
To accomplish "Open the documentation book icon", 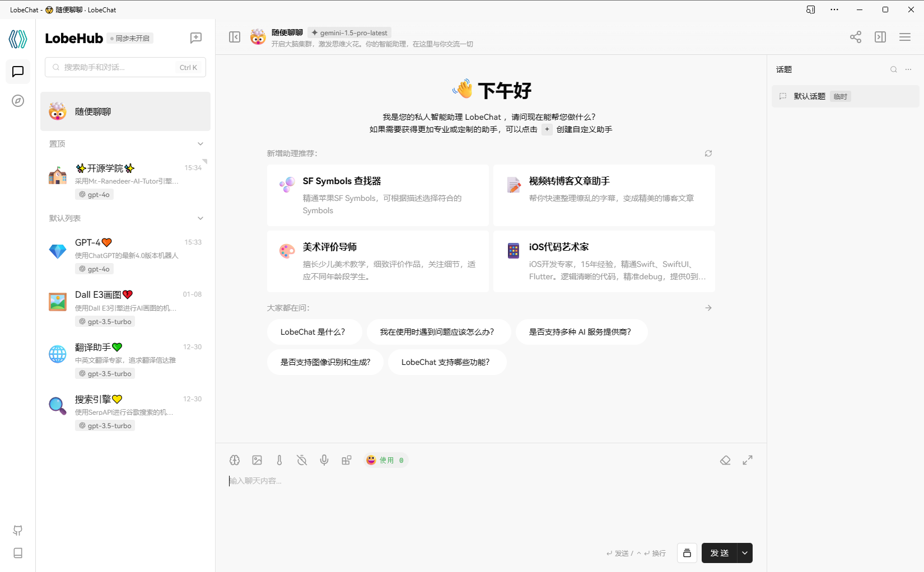I will point(18,553).
